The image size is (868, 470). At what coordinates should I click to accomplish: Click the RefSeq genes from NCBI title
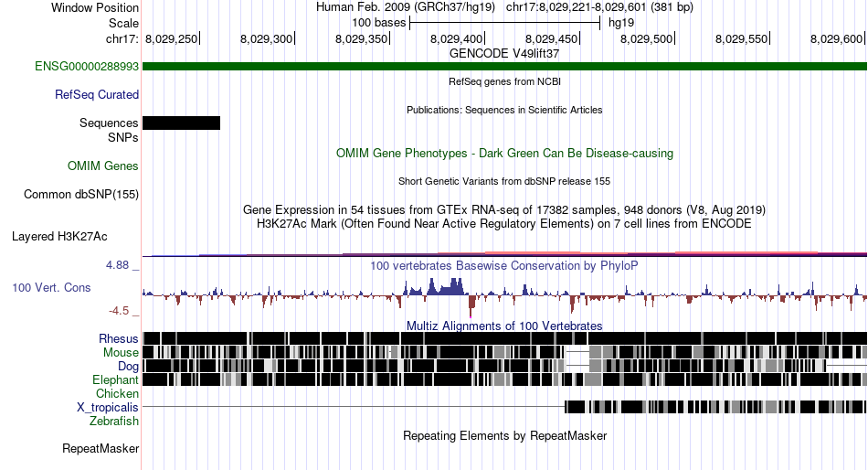[505, 81]
